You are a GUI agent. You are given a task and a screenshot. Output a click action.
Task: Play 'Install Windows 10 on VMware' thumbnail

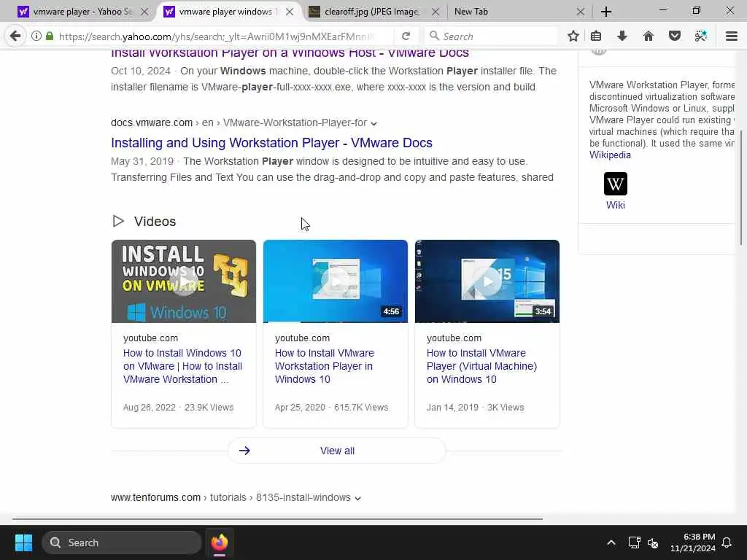[x=183, y=281]
